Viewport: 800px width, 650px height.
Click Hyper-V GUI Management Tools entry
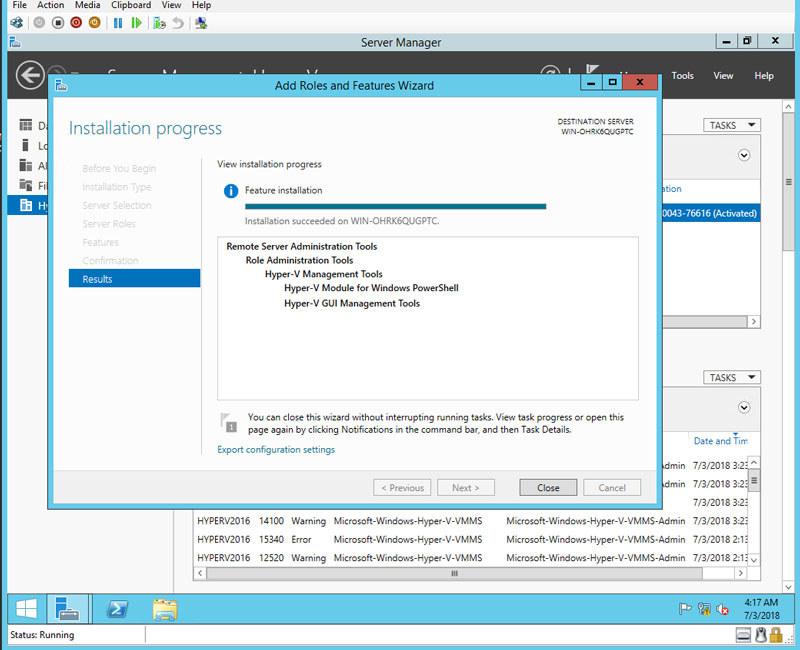pyautogui.click(x=352, y=304)
